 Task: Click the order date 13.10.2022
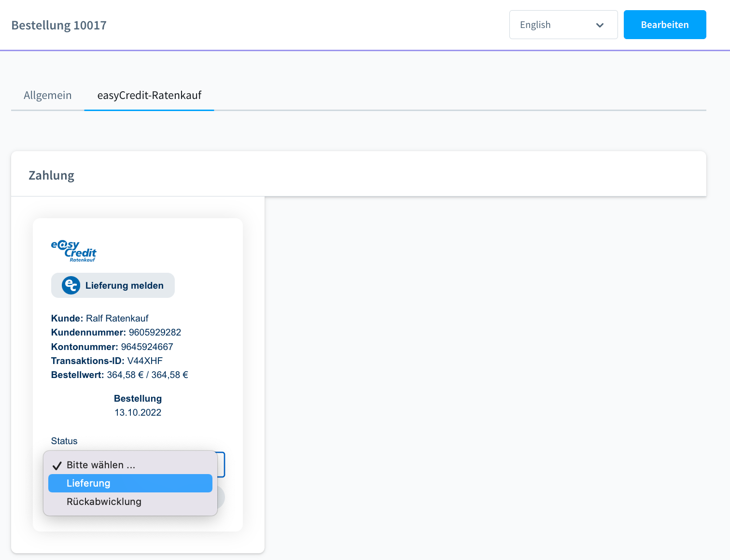pyautogui.click(x=138, y=412)
